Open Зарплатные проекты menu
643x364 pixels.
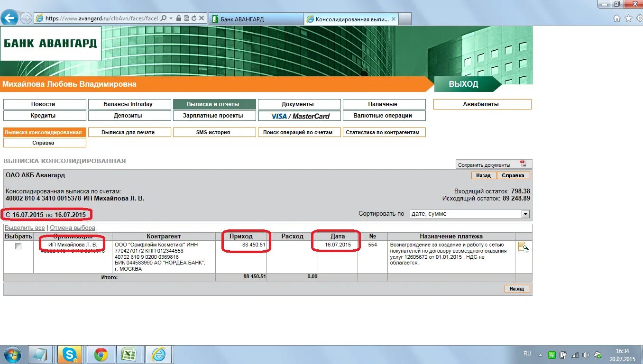(x=214, y=116)
